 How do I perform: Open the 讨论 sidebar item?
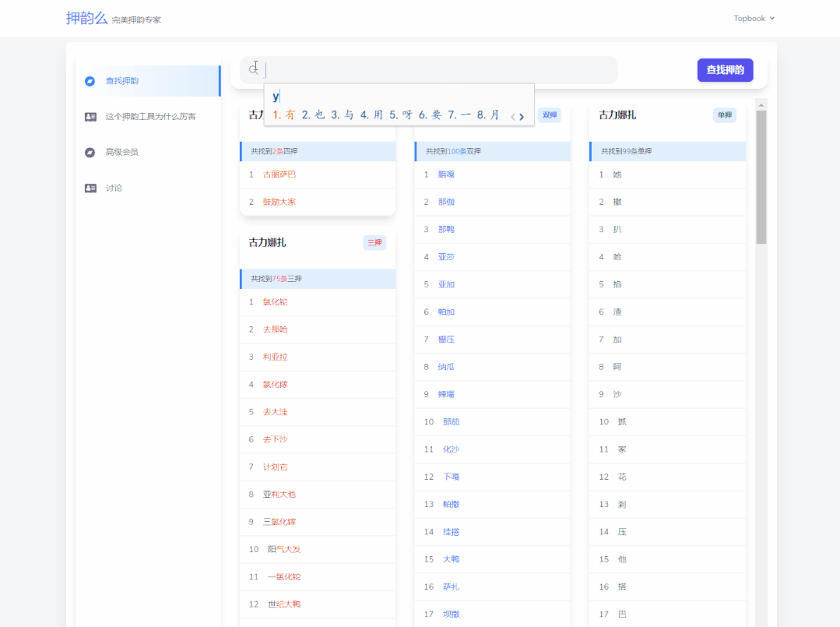149,188
